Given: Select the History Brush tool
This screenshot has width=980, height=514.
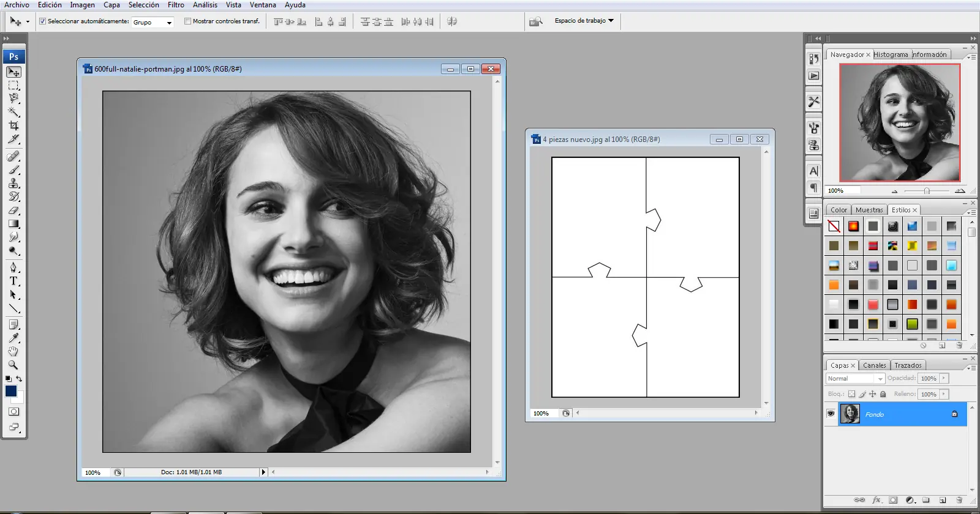Looking at the screenshot, I should point(13,197).
